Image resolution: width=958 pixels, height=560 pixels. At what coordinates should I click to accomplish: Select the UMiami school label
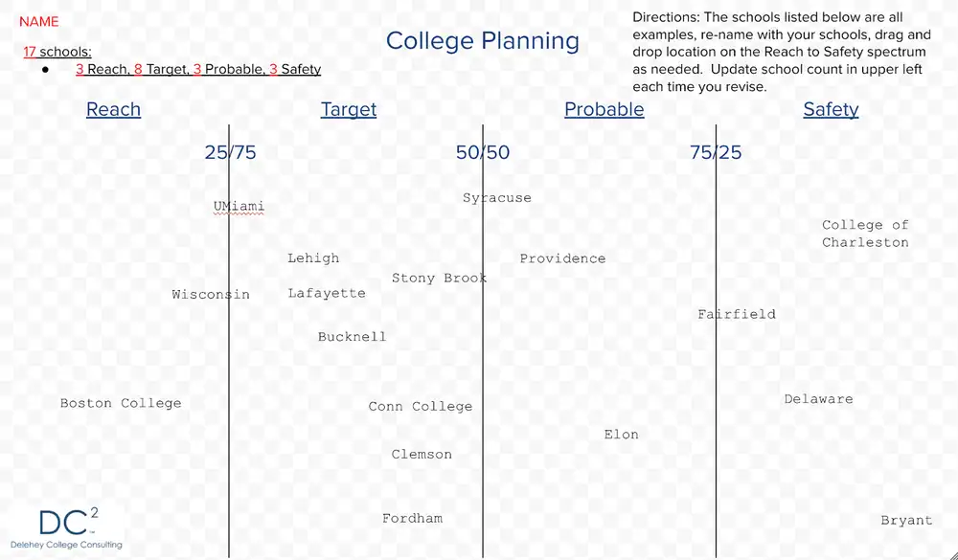[x=239, y=206]
